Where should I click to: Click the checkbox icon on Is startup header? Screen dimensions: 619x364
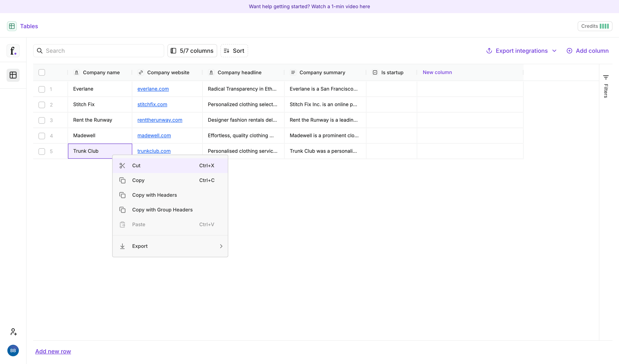(375, 72)
